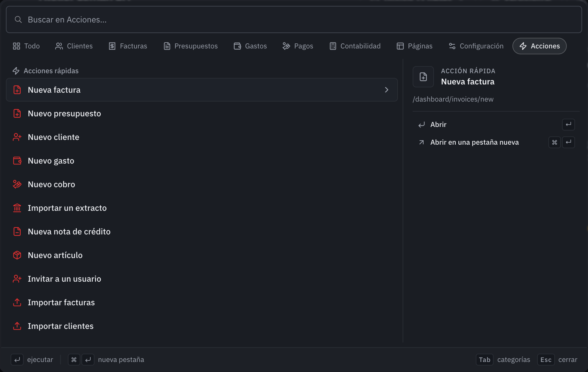588x372 pixels.
Task: Click the large Nueva factura preview icon
Action: tap(423, 77)
